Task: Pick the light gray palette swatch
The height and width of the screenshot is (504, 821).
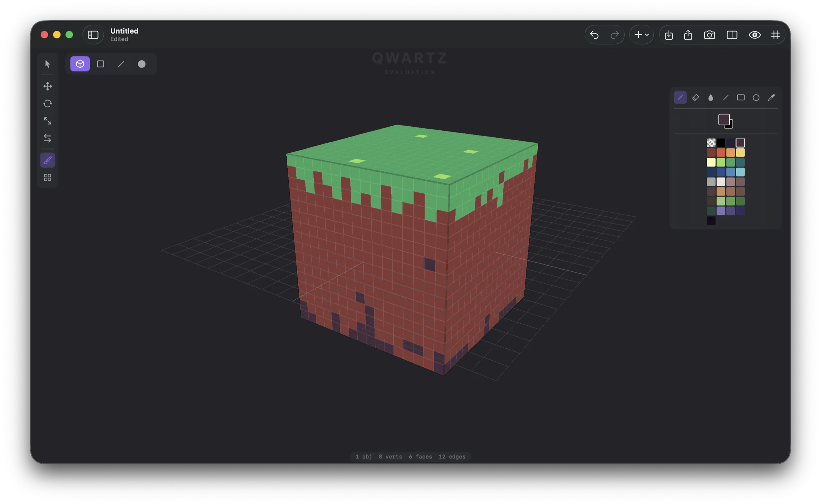Action: tap(711, 182)
